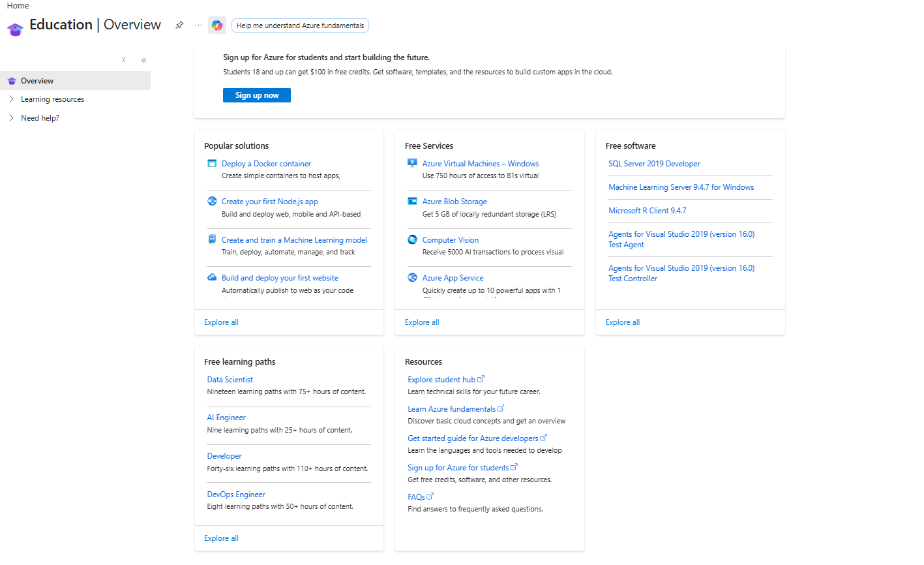Open Build and deploy your first website
Screen dimensions: 924x565
280,278
